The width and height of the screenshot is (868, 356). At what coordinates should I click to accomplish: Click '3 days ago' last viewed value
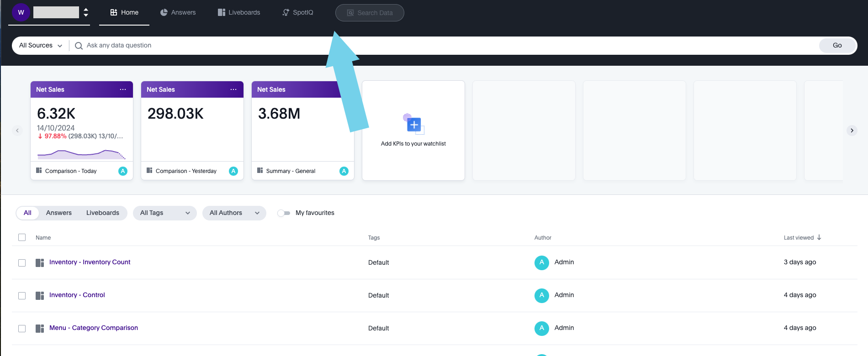(x=800, y=262)
